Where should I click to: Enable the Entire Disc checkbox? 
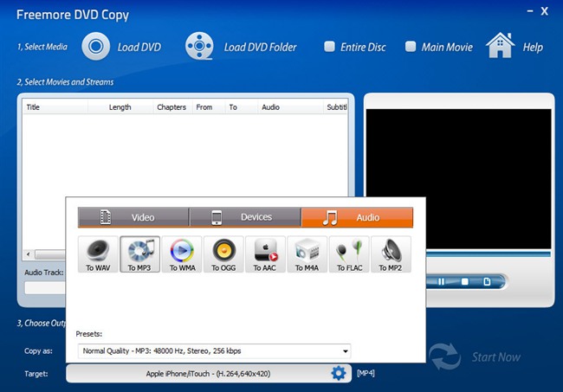(x=329, y=46)
